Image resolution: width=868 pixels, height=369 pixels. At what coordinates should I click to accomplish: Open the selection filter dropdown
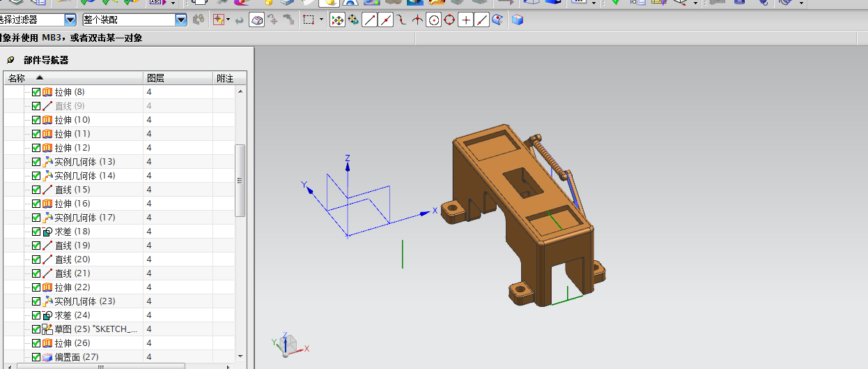[70, 20]
